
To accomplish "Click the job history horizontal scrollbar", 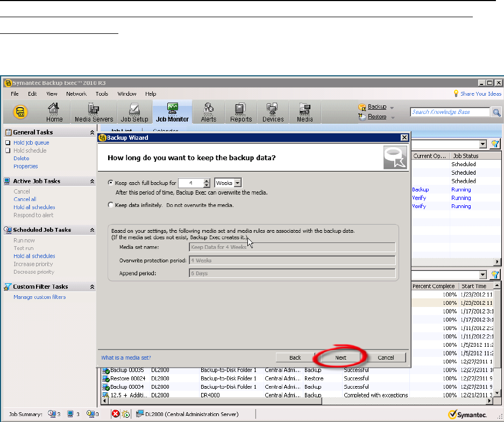I will [x=215, y=401].
